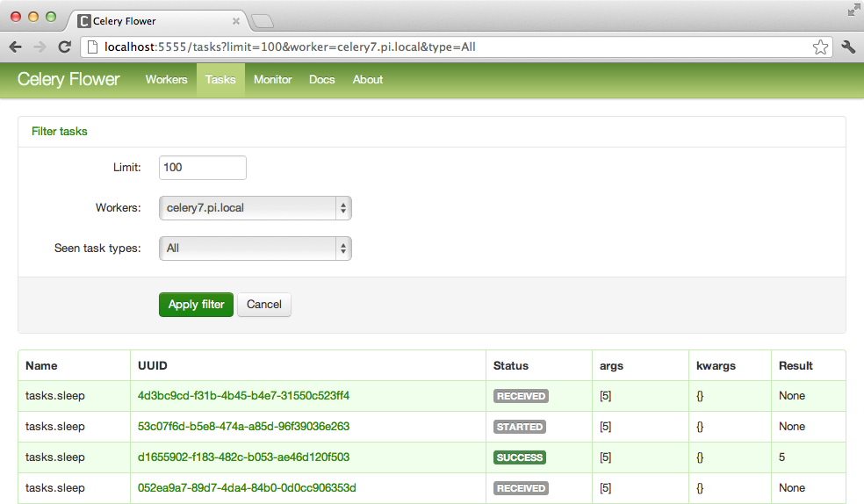This screenshot has width=864, height=504.
Task: Click tasks.sleep name in the SUCCESS row
Action: tap(55, 457)
